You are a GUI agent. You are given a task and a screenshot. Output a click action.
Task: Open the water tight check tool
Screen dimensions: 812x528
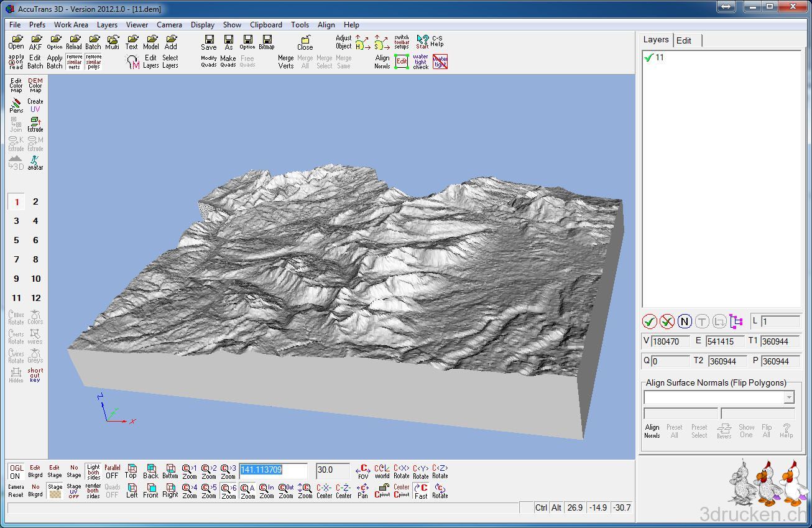pos(421,62)
